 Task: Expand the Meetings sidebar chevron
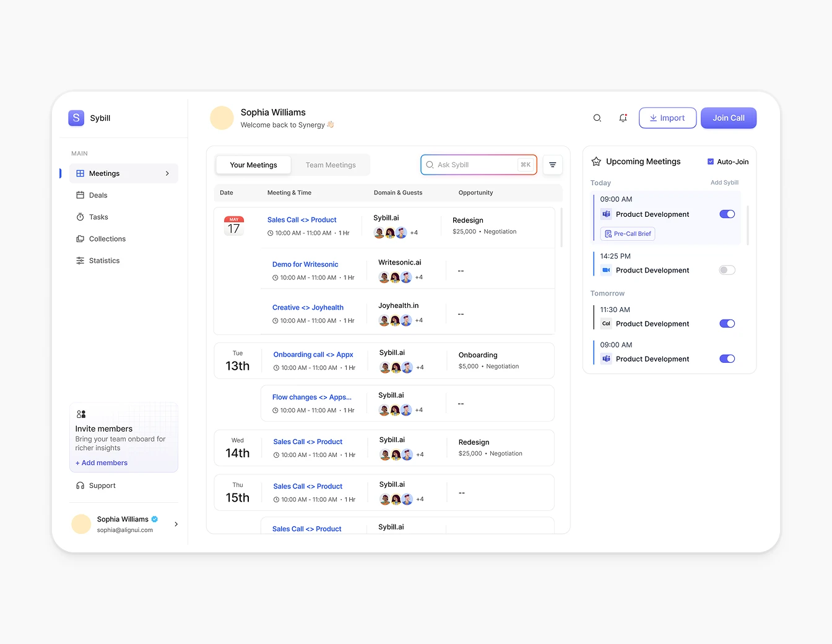[167, 174]
